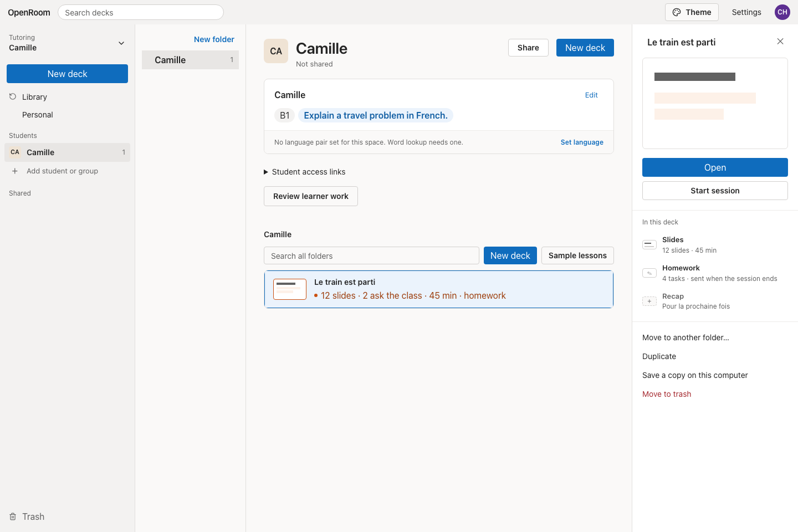Click New folder link
The image size is (798, 532).
point(214,39)
